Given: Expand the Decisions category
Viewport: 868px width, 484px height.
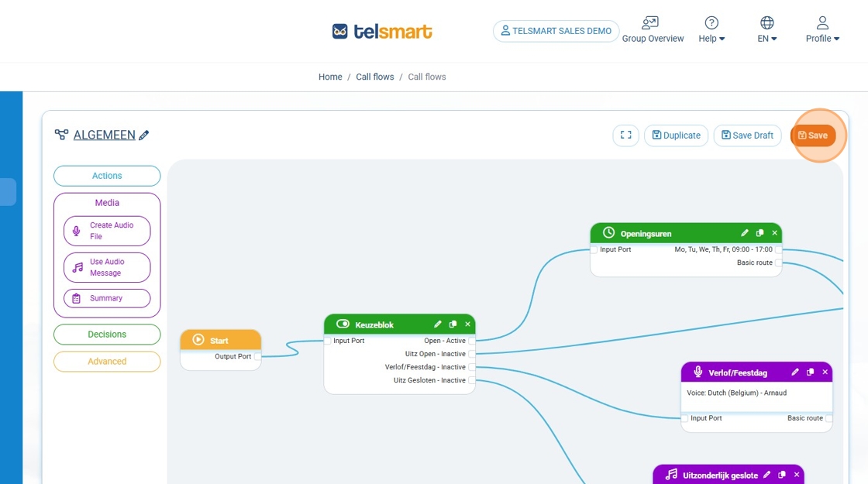Looking at the screenshot, I should pyautogui.click(x=107, y=335).
